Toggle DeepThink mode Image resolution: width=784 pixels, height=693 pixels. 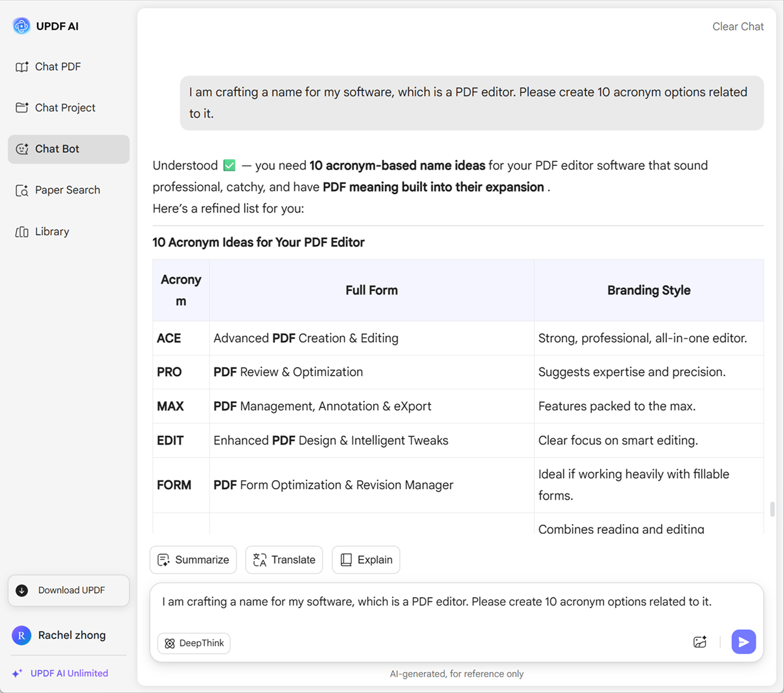click(x=194, y=643)
